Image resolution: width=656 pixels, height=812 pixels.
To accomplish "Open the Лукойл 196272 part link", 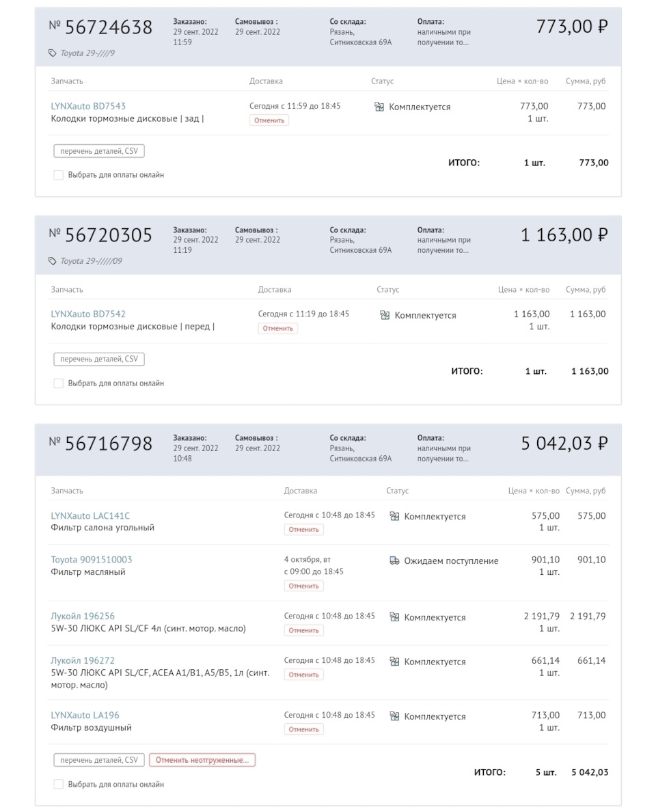I will 83,660.
